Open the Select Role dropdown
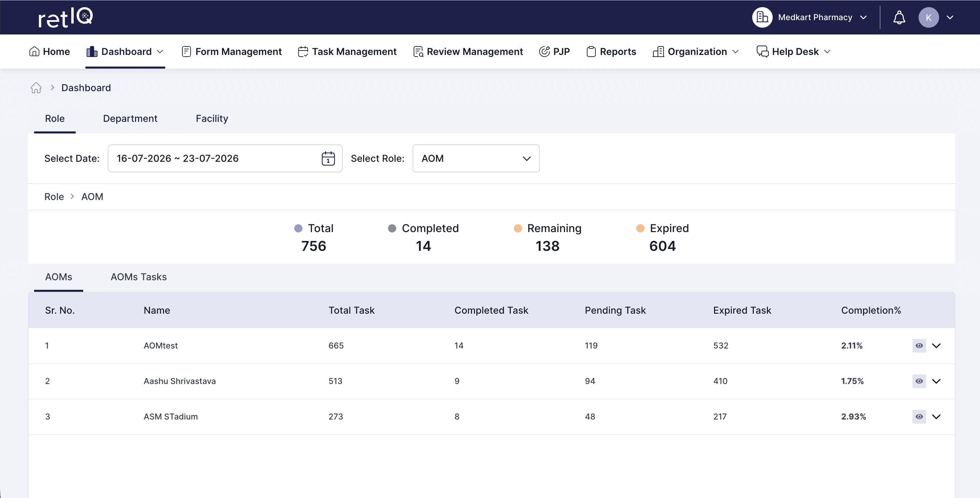The width and height of the screenshot is (980, 498). [x=476, y=158]
